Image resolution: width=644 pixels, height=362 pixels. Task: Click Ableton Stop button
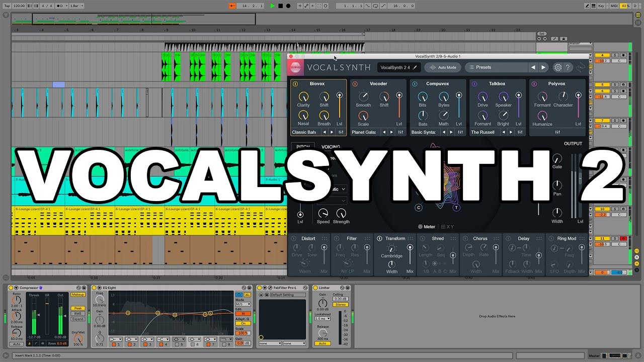[x=280, y=6]
